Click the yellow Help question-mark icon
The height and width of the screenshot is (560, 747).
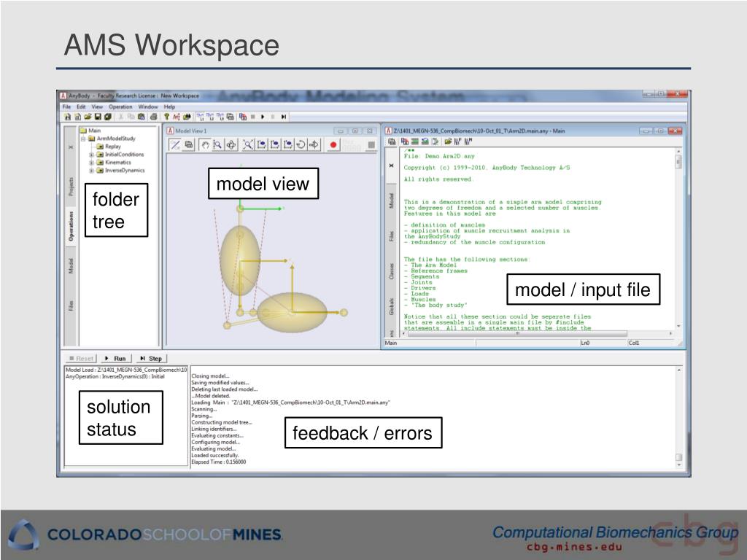tap(166, 117)
